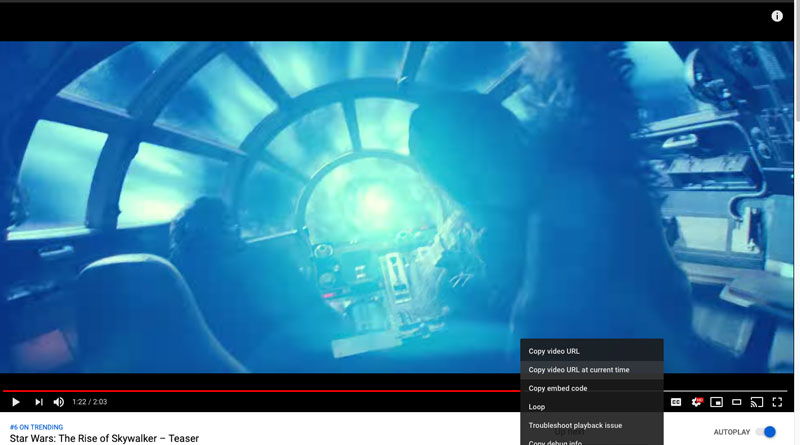This screenshot has width=800, height=445.
Task: Seek within the red progress bar
Action: (261, 391)
